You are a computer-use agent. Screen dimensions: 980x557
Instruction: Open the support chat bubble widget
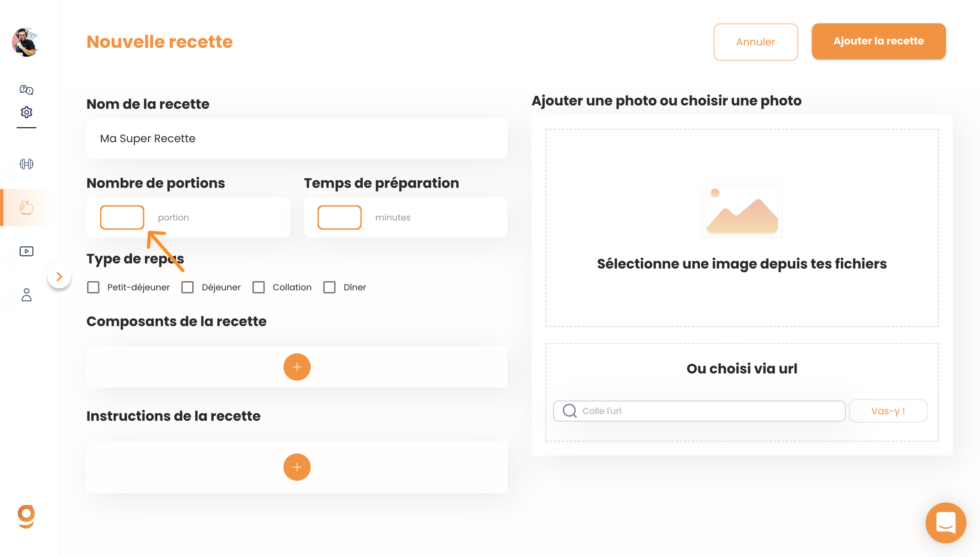point(946,523)
